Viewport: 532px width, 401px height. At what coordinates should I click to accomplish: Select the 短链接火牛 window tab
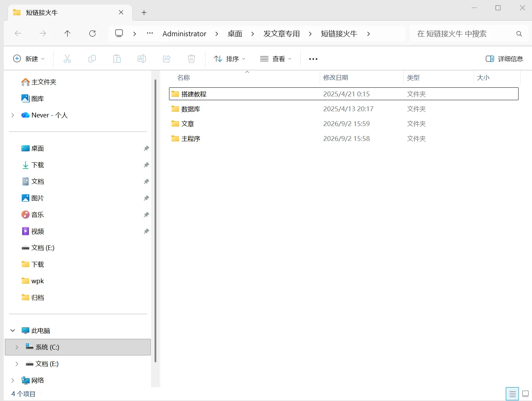pyautogui.click(x=70, y=13)
